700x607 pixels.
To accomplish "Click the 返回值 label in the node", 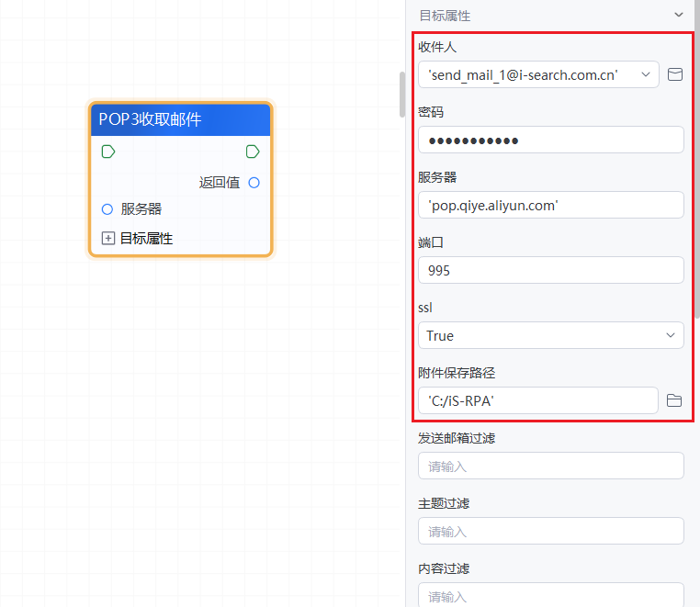I will pyautogui.click(x=220, y=183).
